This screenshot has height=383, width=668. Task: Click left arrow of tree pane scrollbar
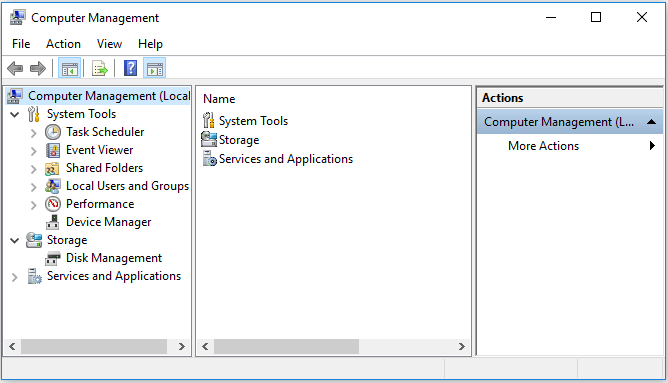pos(12,346)
